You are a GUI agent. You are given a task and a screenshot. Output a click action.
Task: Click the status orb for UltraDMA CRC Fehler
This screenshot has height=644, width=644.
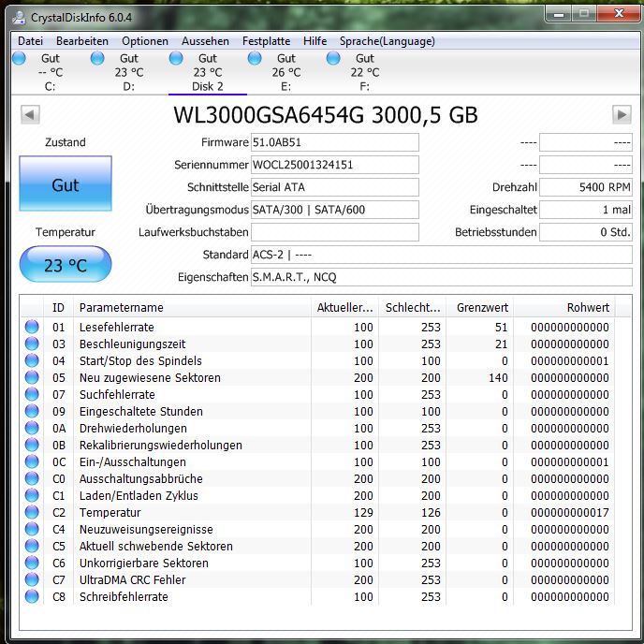32,579
